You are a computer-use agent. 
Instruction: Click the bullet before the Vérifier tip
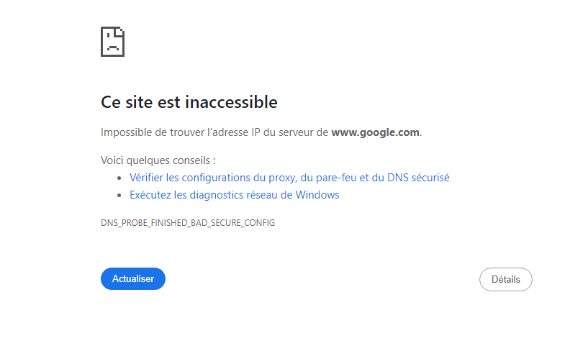(119, 178)
